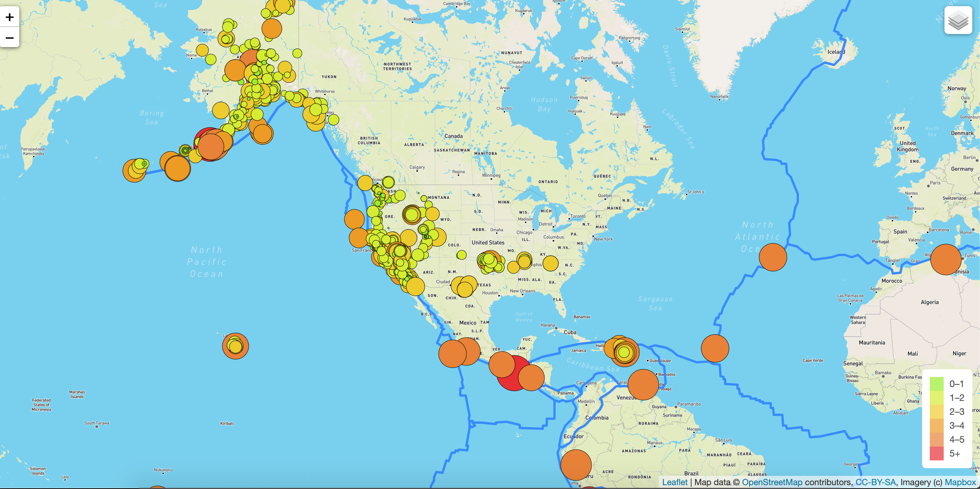Click the orange marker near Tunisia

click(946, 259)
